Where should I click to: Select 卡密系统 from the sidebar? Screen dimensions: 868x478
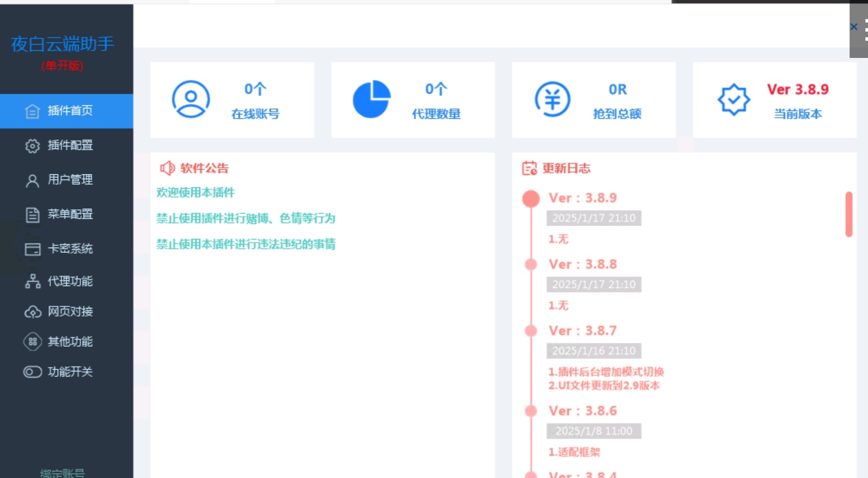click(69, 249)
